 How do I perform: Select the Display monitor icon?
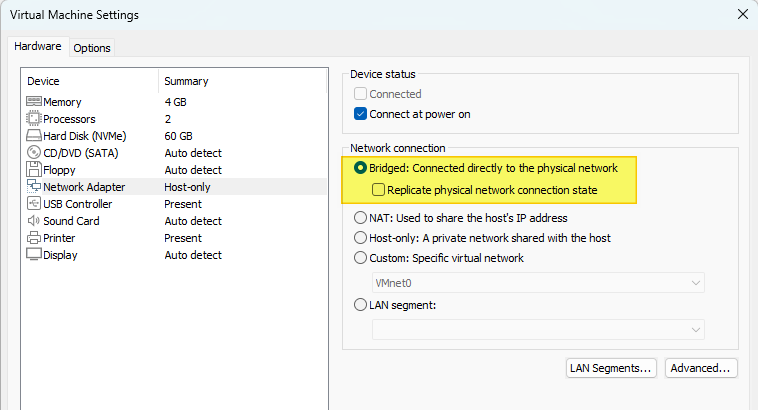[33, 254]
